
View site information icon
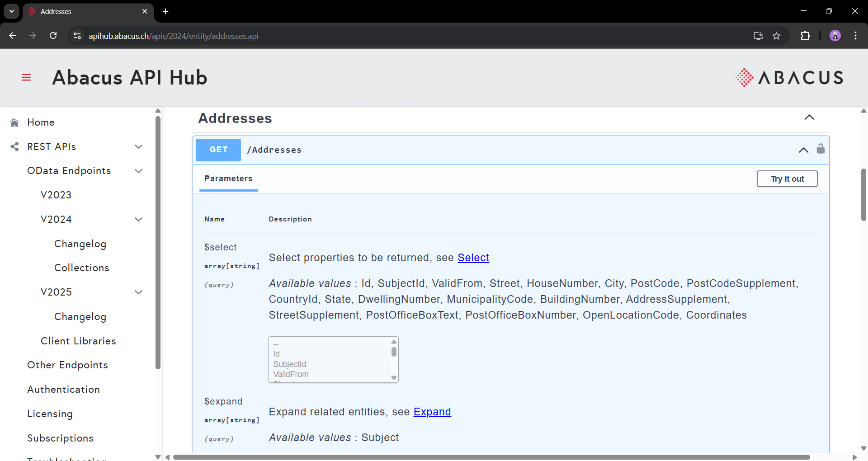click(77, 36)
